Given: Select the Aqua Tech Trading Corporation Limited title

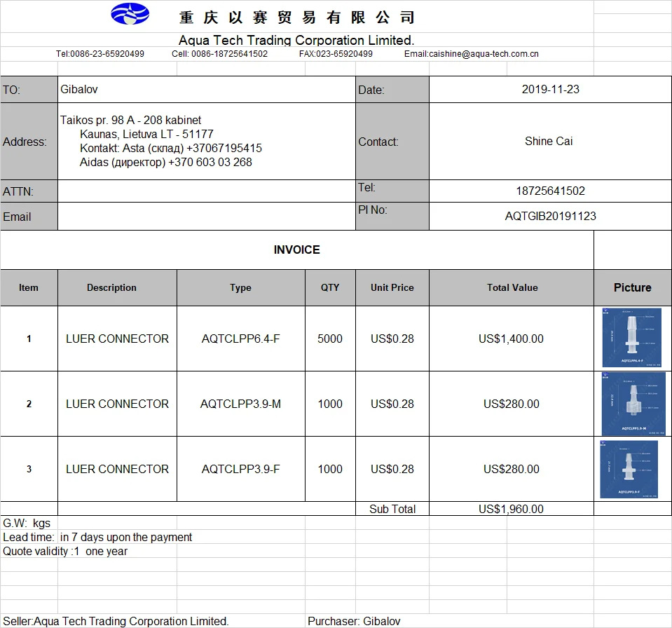Looking at the screenshot, I should click(x=296, y=40).
